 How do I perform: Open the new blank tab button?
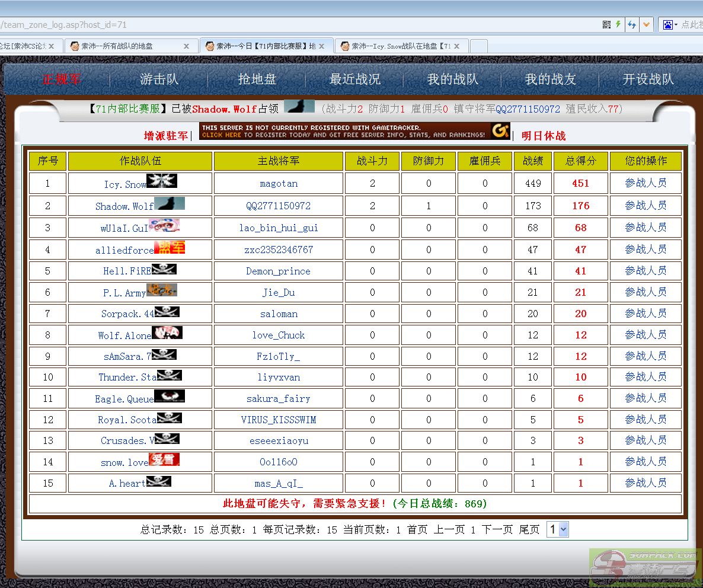pyautogui.click(x=478, y=46)
